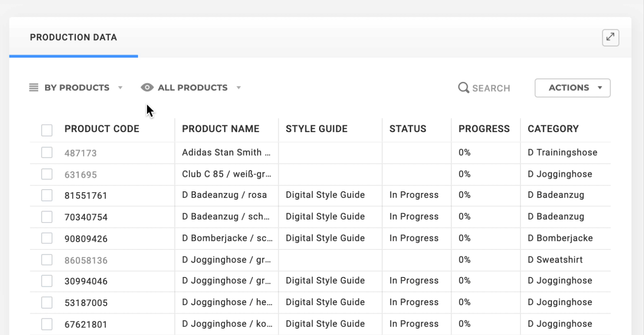Check the box for product 487173
Screen dimensions: 644x335
pyautogui.click(x=47, y=153)
